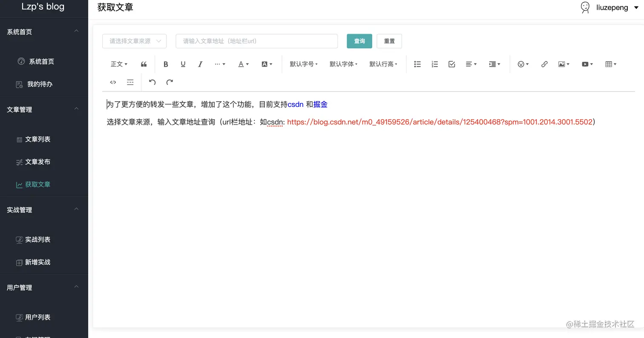Open the 默认行高 line height dropdown
The image size is (644, 338).
pos(383,64)
